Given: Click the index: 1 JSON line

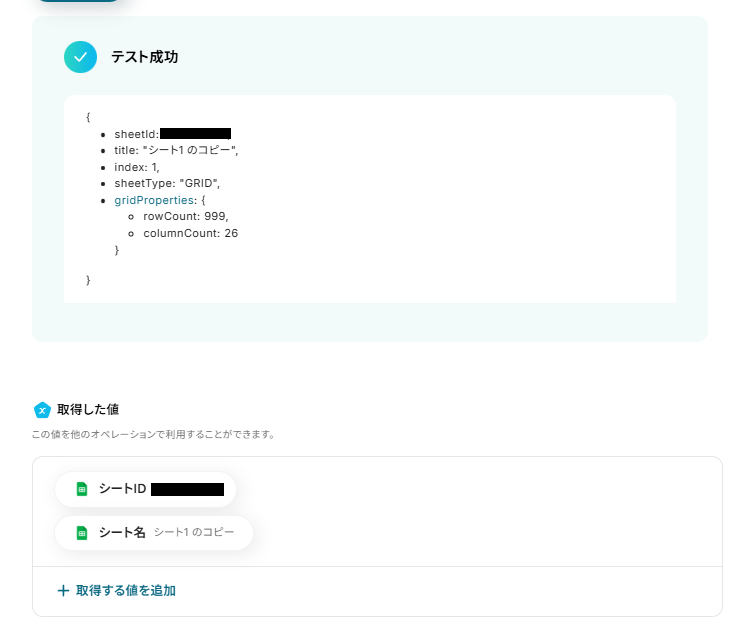Looking at the screenshot, I should coord(137,167).
